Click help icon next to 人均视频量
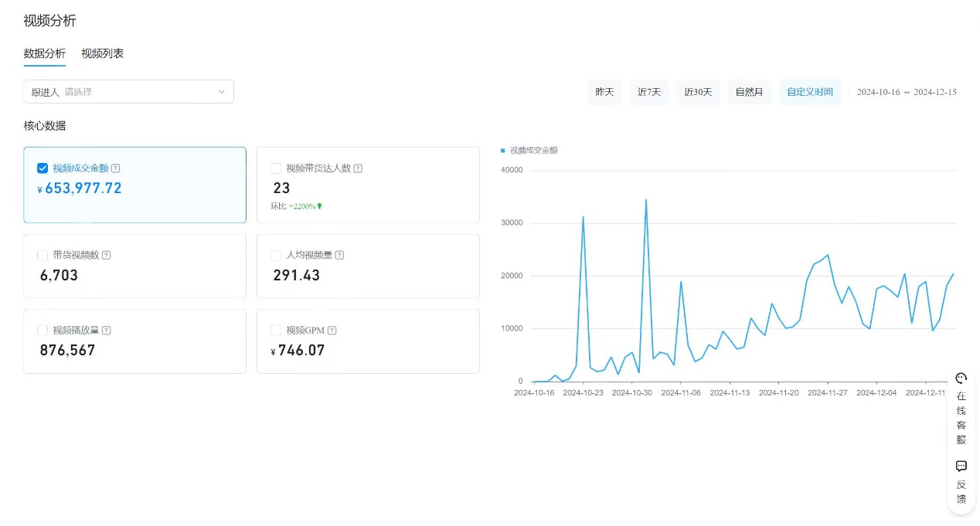980x526 pixels. click(x=339, y=255)
